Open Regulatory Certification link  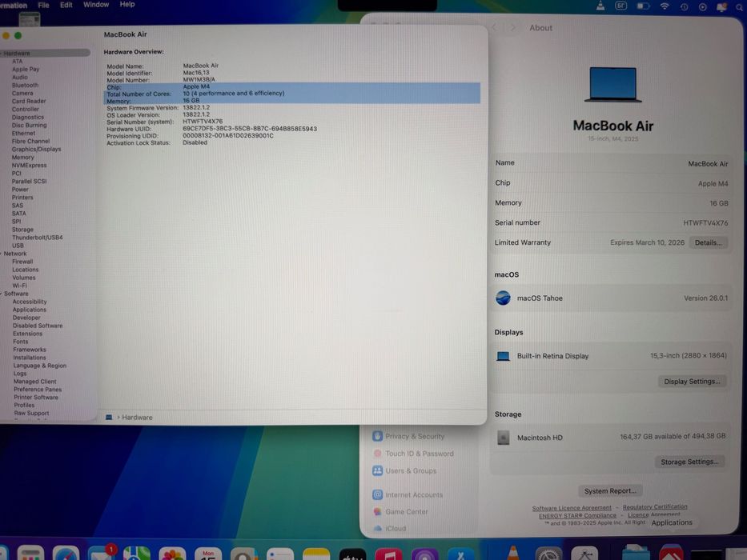point(655,507)
